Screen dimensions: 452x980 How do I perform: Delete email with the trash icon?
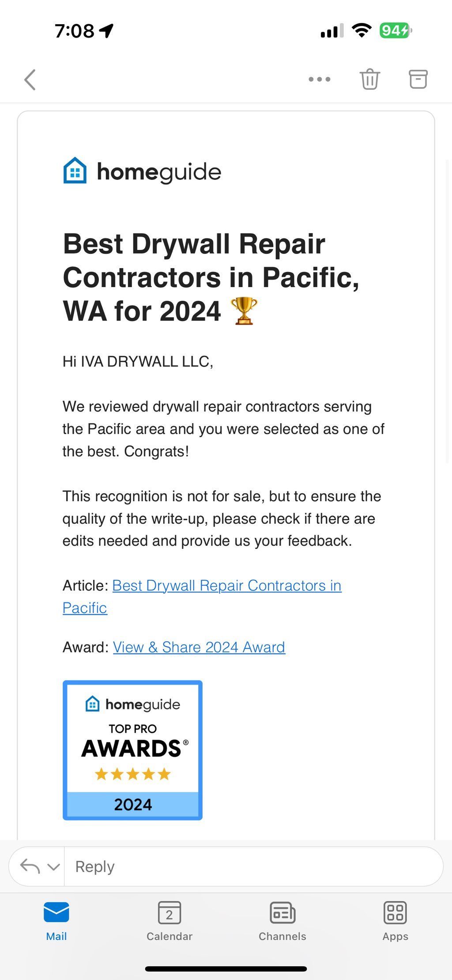point(369,79)
